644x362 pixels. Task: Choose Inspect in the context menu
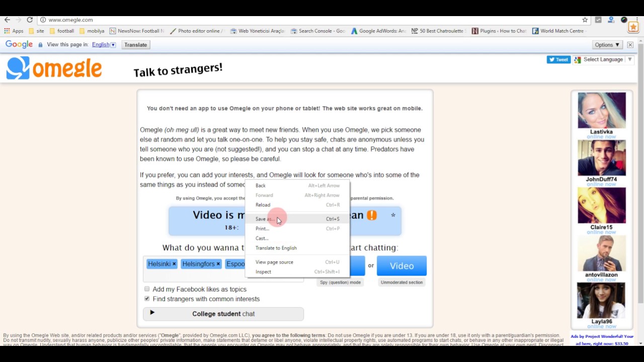[297, 271]
